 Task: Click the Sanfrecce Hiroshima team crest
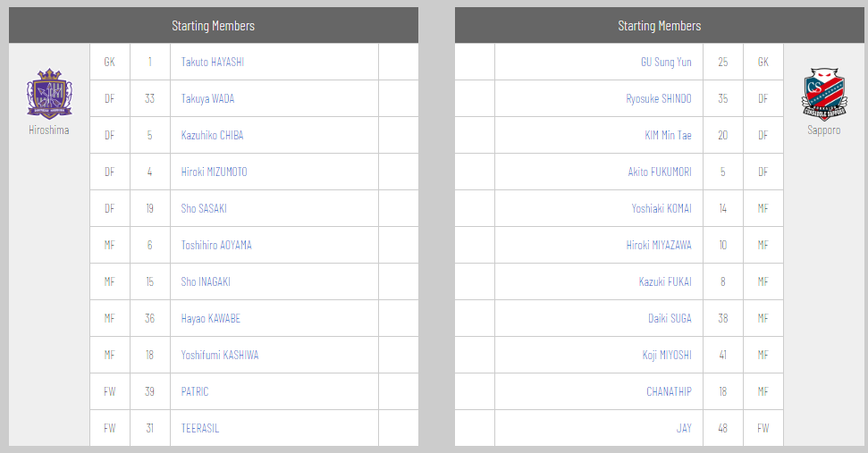click(x=48, y=94)
